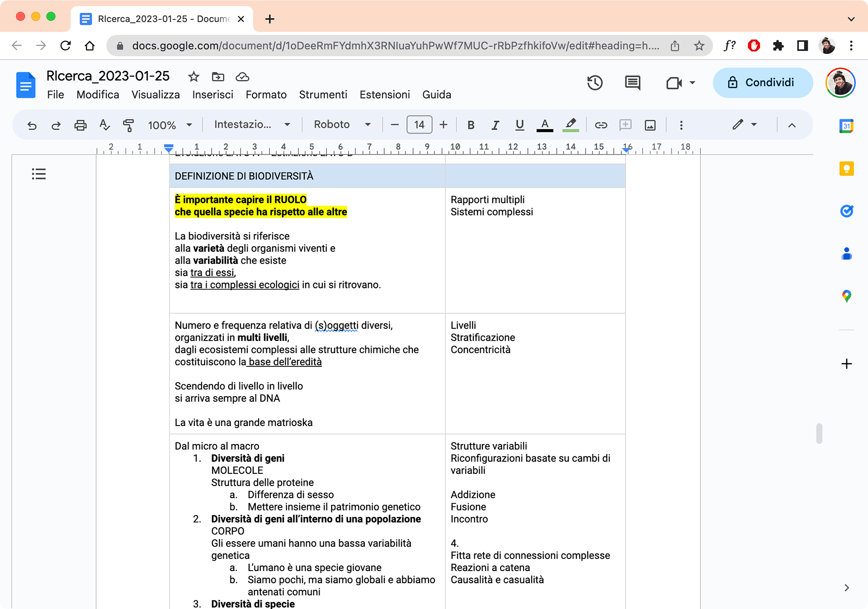Choose highlight color marker icon
Screen dimensions: 868x609
pyautogui.click(x=571, y=125)
